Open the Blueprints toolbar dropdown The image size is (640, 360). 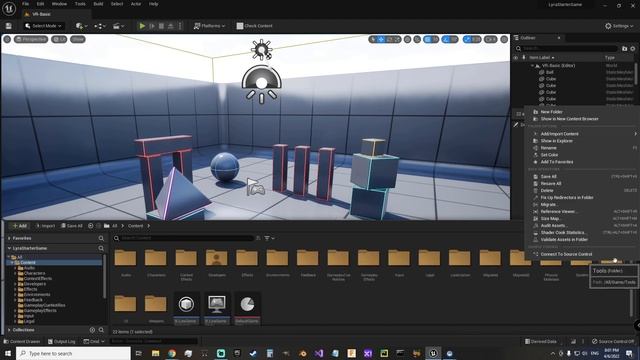[x=100, y=26]
